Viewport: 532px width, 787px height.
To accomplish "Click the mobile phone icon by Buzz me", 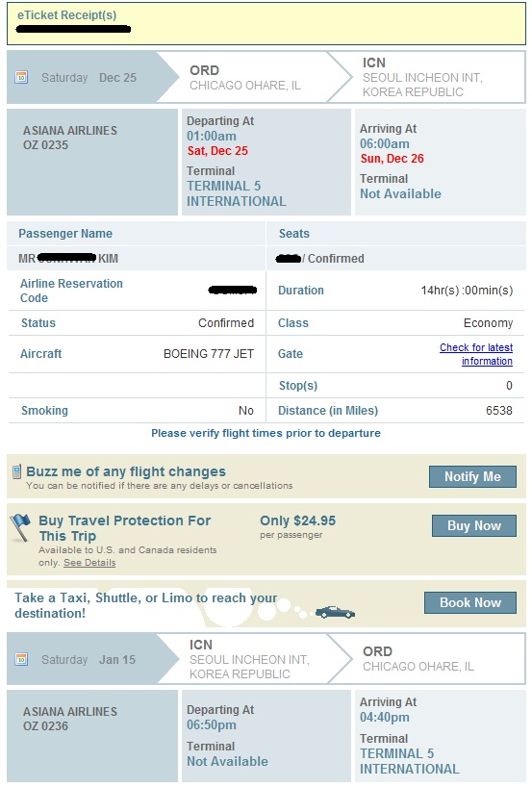I will pos(16,471).
